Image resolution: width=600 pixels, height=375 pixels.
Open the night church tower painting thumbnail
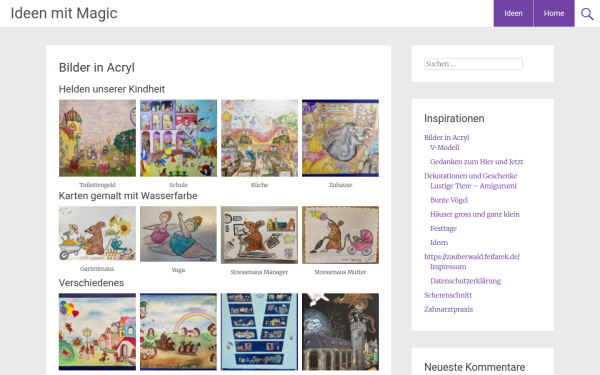click(x=340, y=332)
